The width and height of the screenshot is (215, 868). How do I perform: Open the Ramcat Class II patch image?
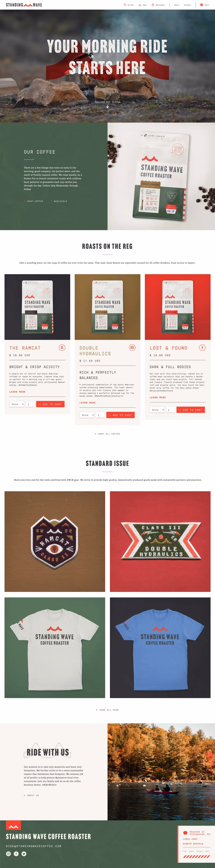[55, 541]
